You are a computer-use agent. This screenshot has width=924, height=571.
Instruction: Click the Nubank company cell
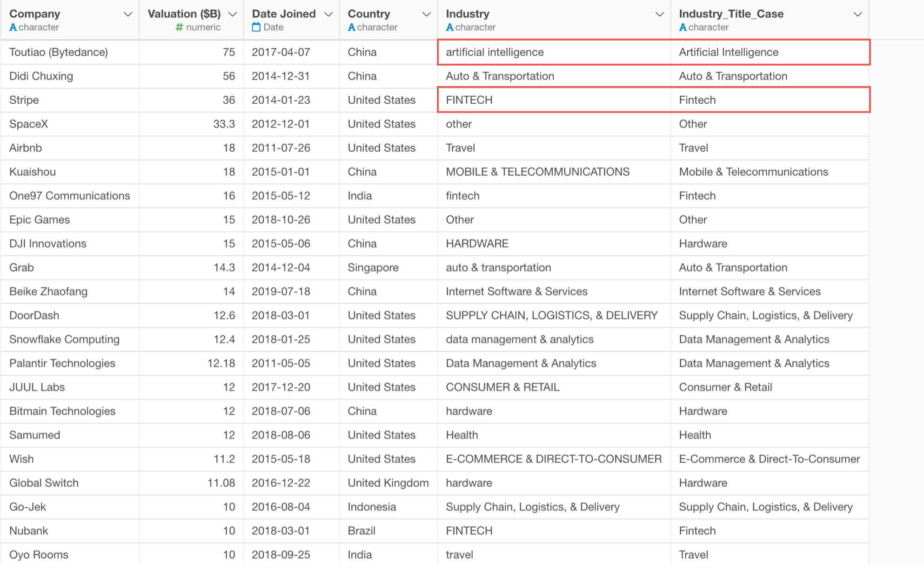tap(70, 531)
